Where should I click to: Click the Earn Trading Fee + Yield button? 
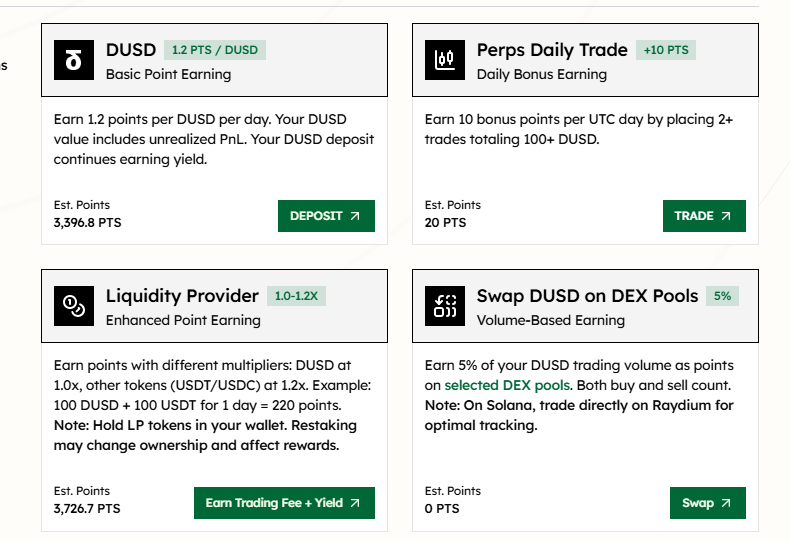coord(284,503)
